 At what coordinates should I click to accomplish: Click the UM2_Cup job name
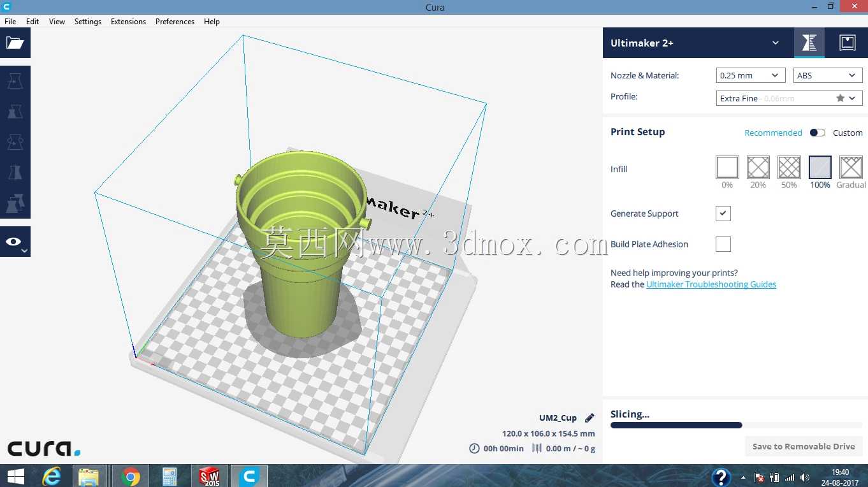point(558,418)
